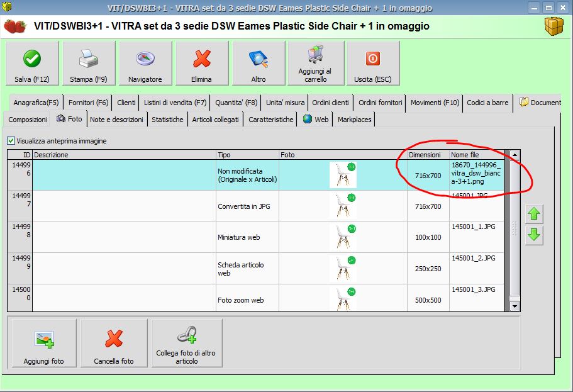Select the 'Scheda articolo web' cell
573x392 pixels.
247,269
